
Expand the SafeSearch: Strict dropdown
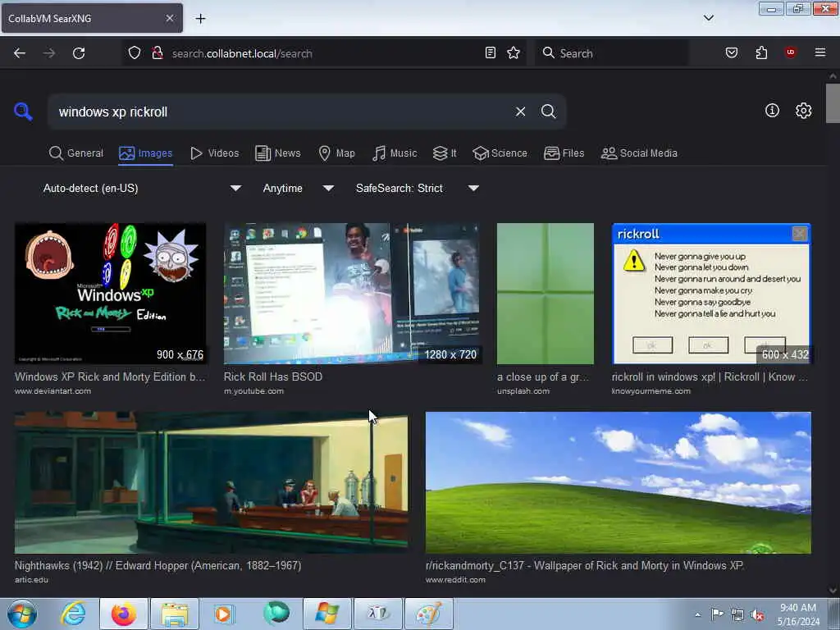click(x=417, y=188)
